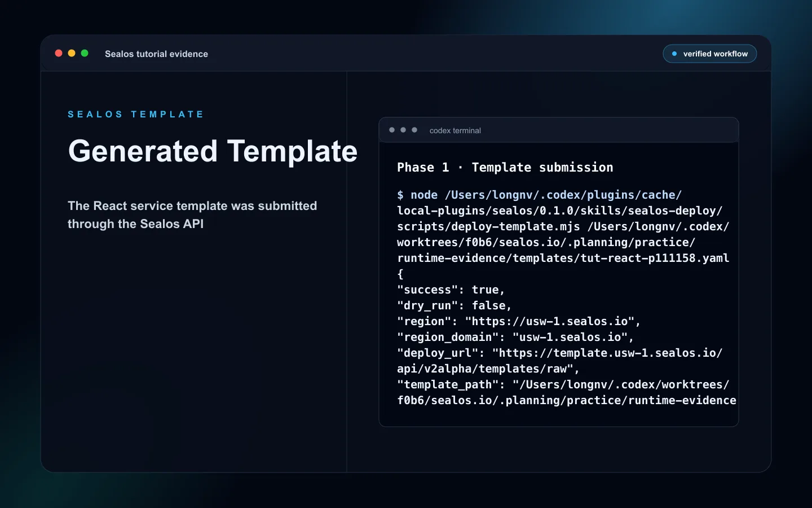Screen dimensions: 812x508
Task: Click the third gray dot in codex terminal bar
Action: pos(414,130)
